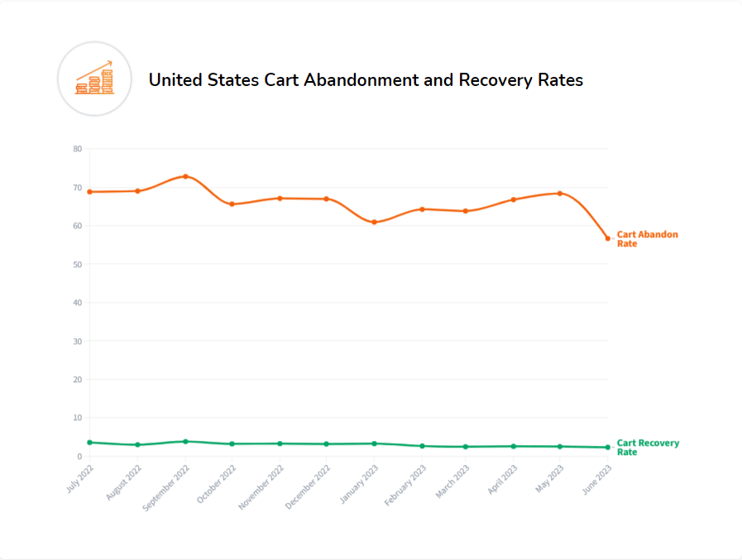Select the February 2023 abandon rate data point
This screenshot has width=742, height=560.
[x=422, y=209]
